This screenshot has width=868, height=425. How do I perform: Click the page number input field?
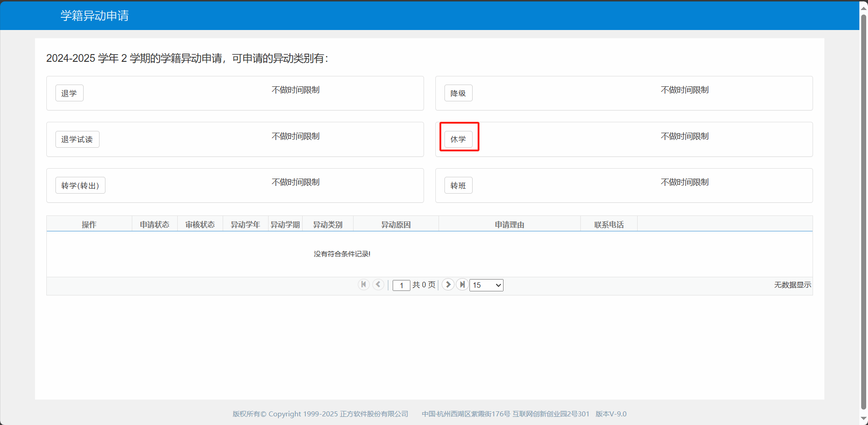click(401, 285)
